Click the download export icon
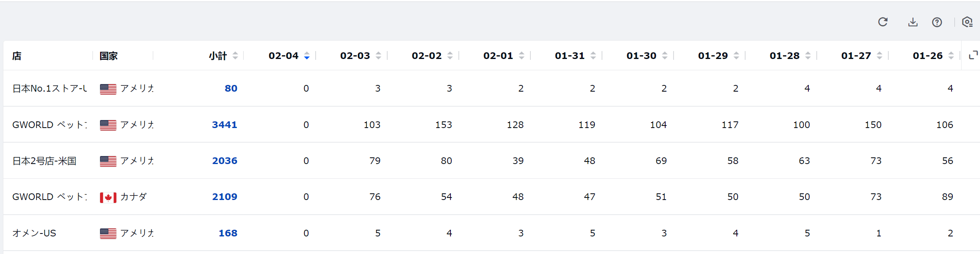 point(913,22)
